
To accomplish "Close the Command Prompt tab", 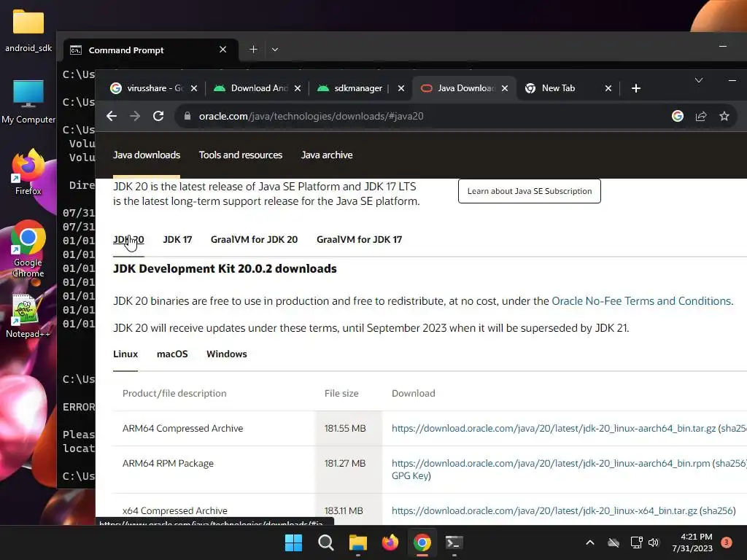I will pyautogui.click(x=222, y=50).
